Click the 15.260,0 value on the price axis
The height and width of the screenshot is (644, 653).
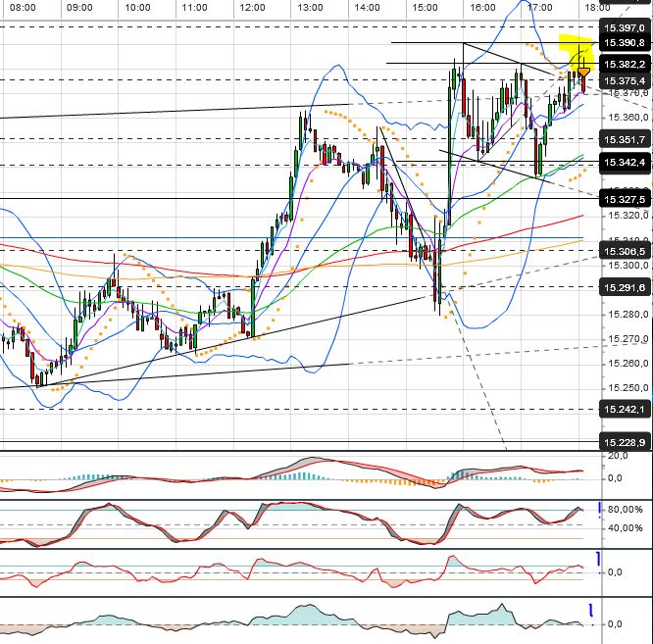point(628,364)
